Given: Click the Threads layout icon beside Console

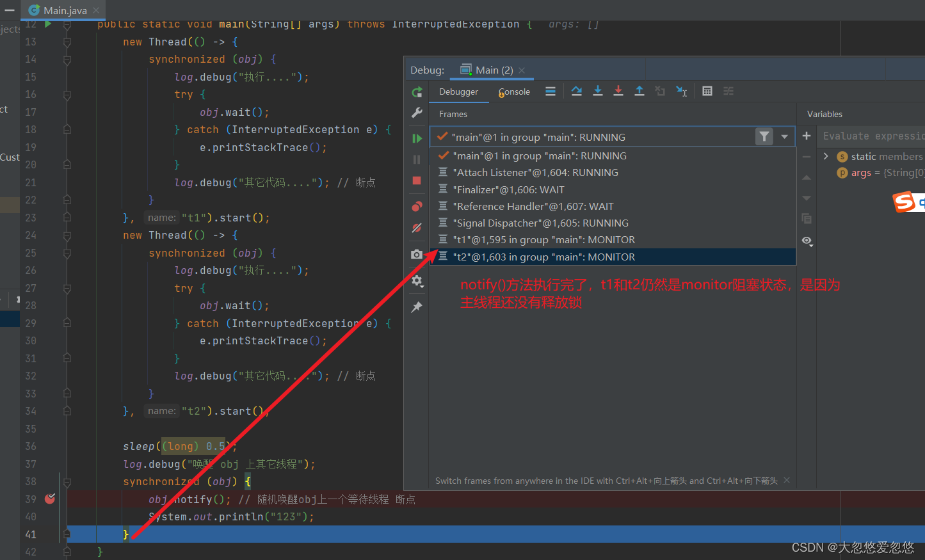Looking at the screenshot, I should [x=551, y=92].
